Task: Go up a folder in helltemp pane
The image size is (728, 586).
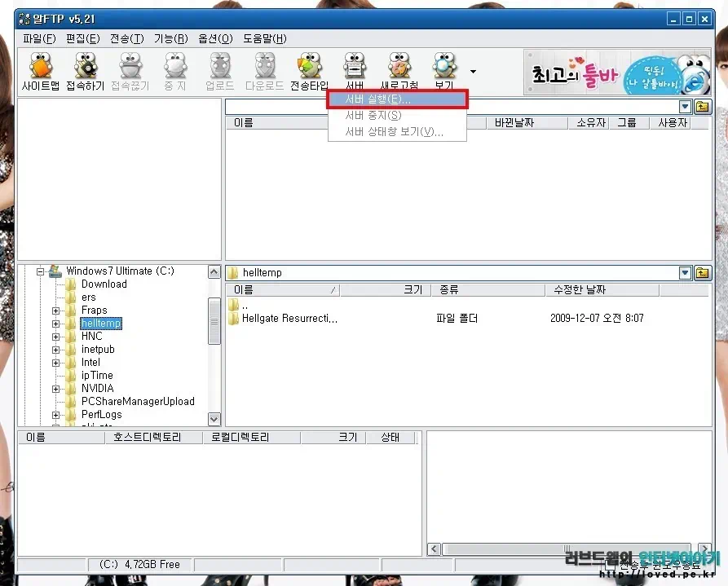Action: [703, 272]
